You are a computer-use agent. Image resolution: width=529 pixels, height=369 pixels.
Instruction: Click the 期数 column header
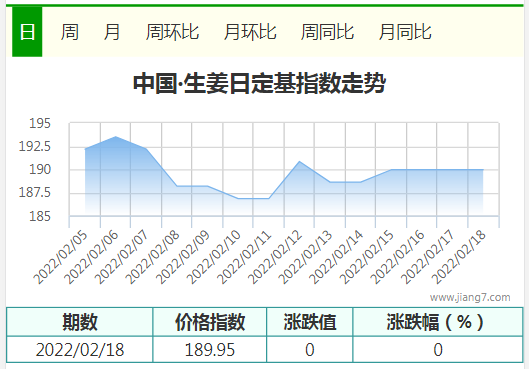click(x=80, y=322)
